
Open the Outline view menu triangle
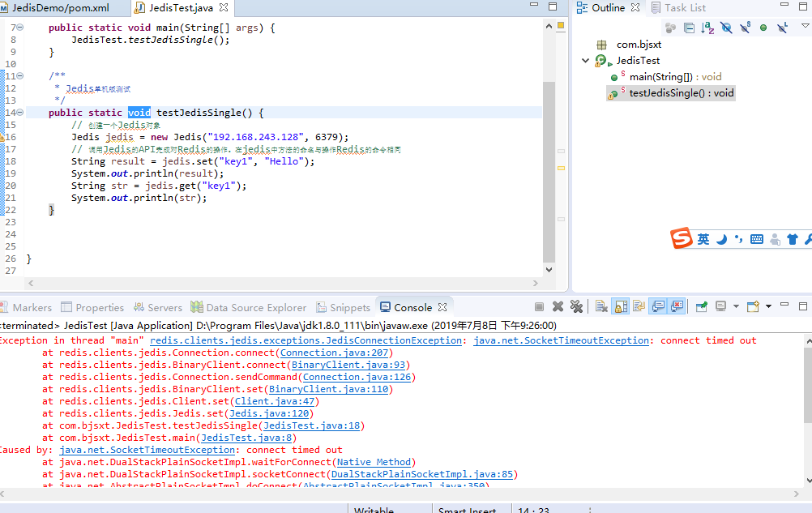(805, 25)
